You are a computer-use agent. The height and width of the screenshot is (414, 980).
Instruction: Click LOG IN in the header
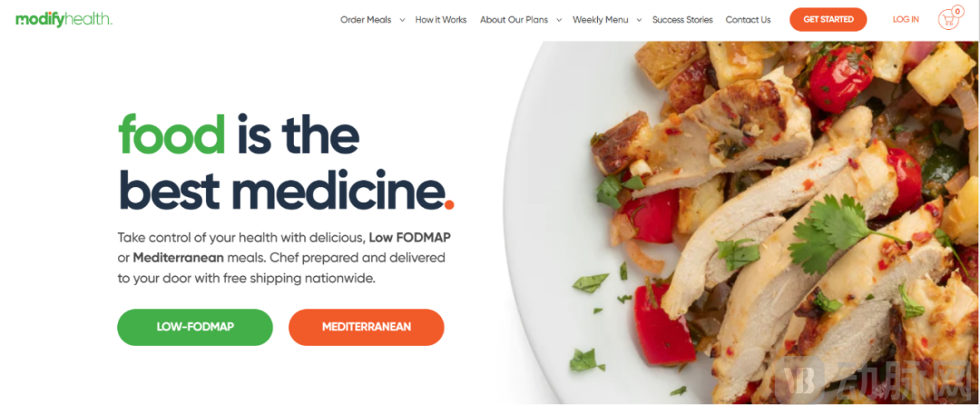pyautogui.click(x=906, y=19)
